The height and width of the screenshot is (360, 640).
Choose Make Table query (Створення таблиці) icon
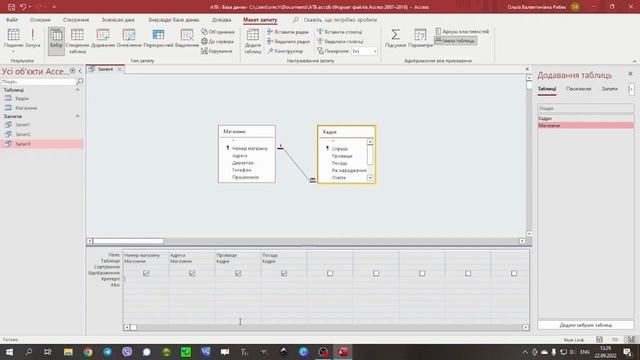click(x=77, y=41)
